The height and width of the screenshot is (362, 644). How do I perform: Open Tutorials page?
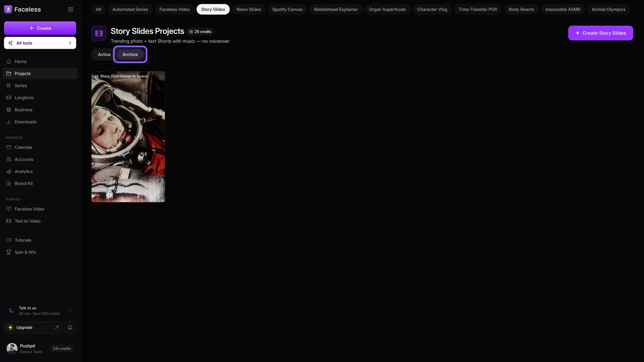(40, 240)
